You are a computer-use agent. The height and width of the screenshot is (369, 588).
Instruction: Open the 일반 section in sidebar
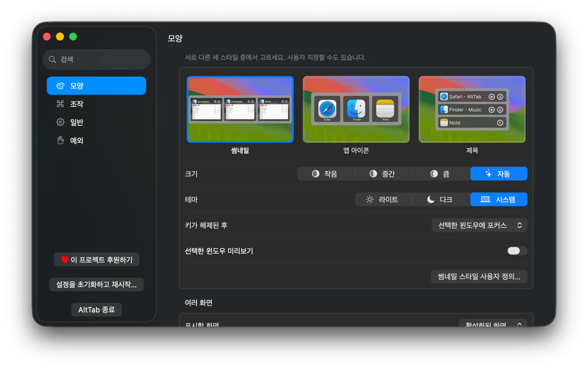click(96, 122)
